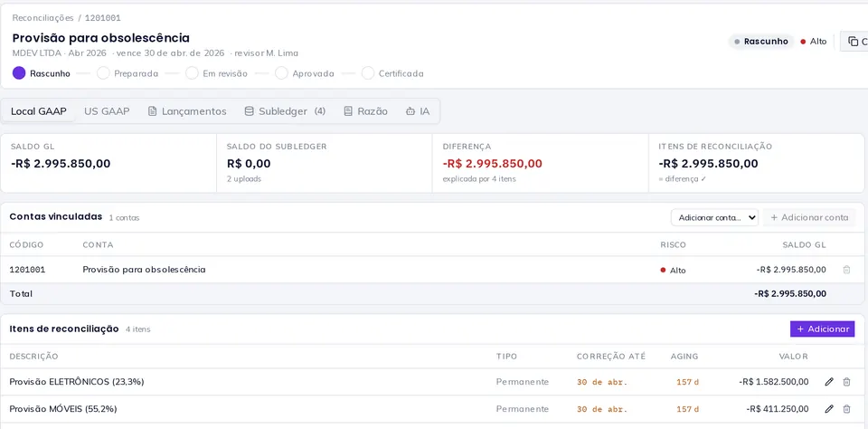This screenshot has height=429, width=868.
Task: Click the '1 contas' count label
Action: 124,218
